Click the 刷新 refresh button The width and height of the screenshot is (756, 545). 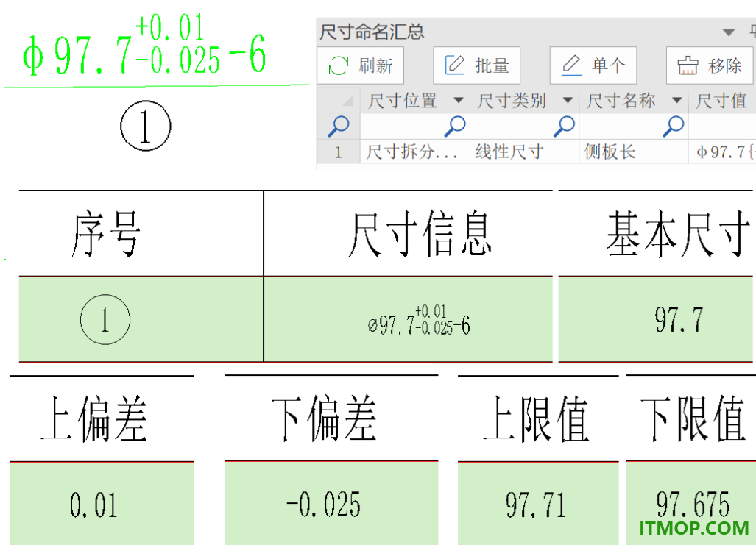[x=360, y=65]
